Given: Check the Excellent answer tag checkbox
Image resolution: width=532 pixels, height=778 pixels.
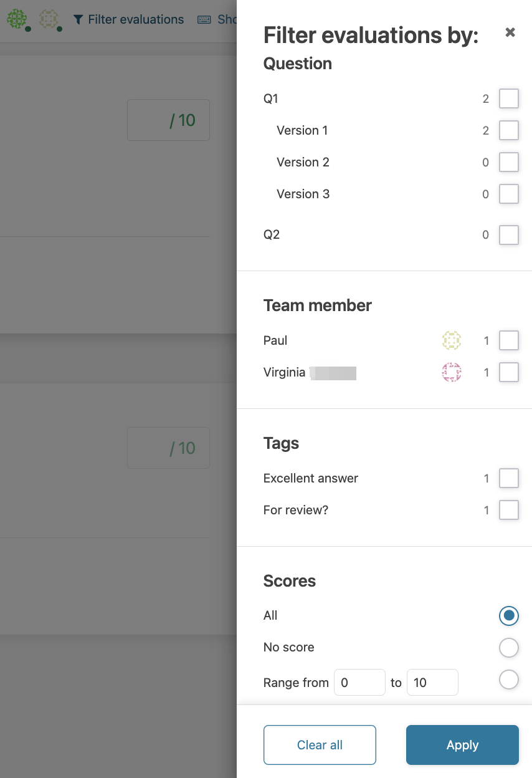Looking at the screenshot, I should pyautogui.click(x=509, y=479).
